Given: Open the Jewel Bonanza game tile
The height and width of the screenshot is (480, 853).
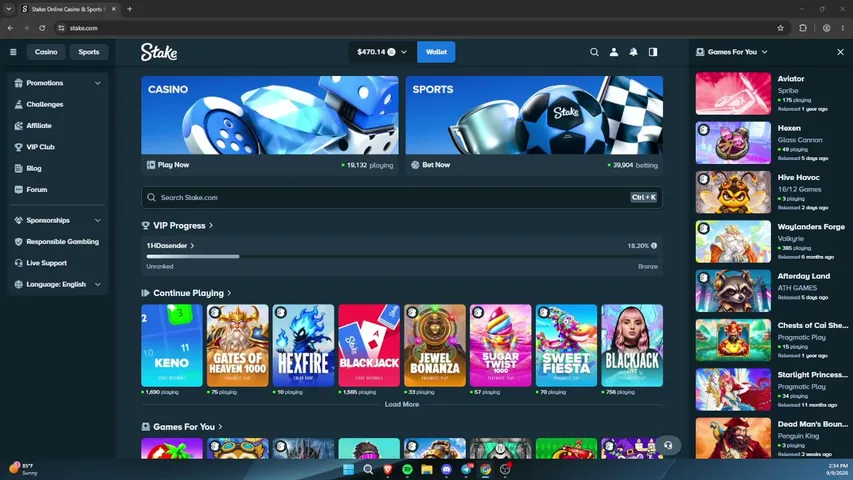Looking at the screenshot, I should tap(435, 346).
